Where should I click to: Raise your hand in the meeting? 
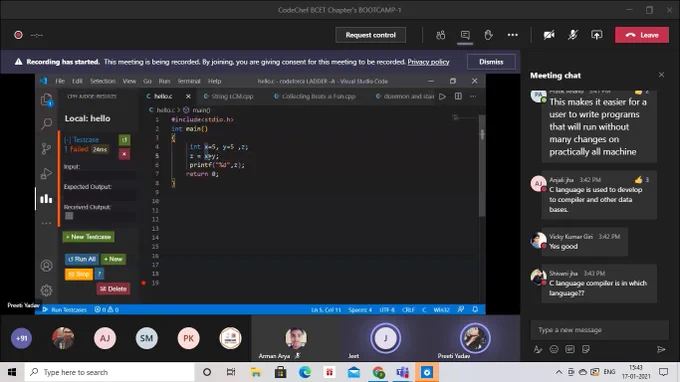pyautogui.click(x=488, y=35)
